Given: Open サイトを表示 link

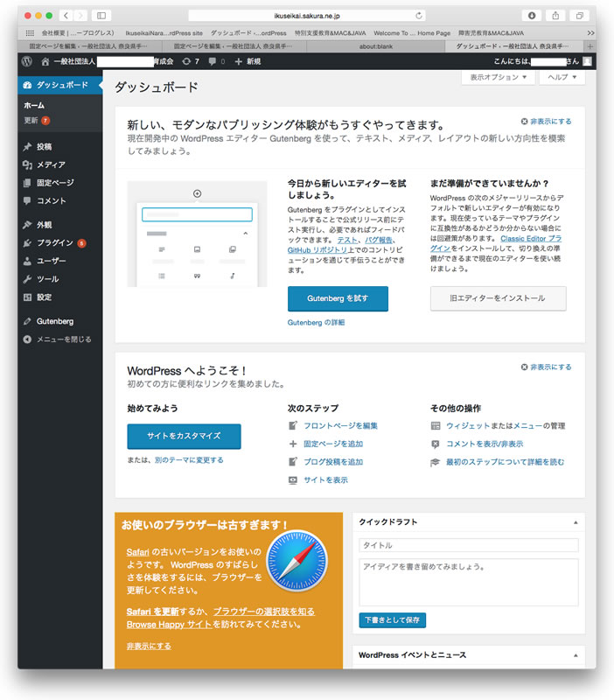Looking at the screenshot, I should click(x=325, y=480).
